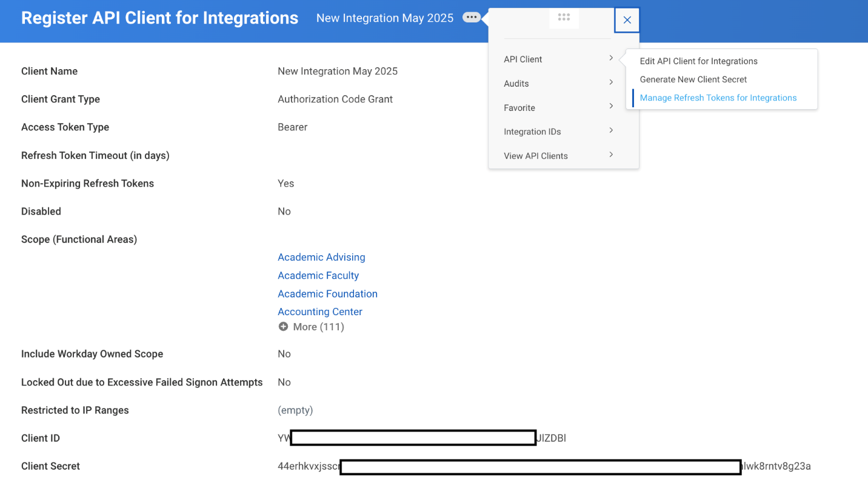Open Integration IDs submenu chevron

point(611,130)
